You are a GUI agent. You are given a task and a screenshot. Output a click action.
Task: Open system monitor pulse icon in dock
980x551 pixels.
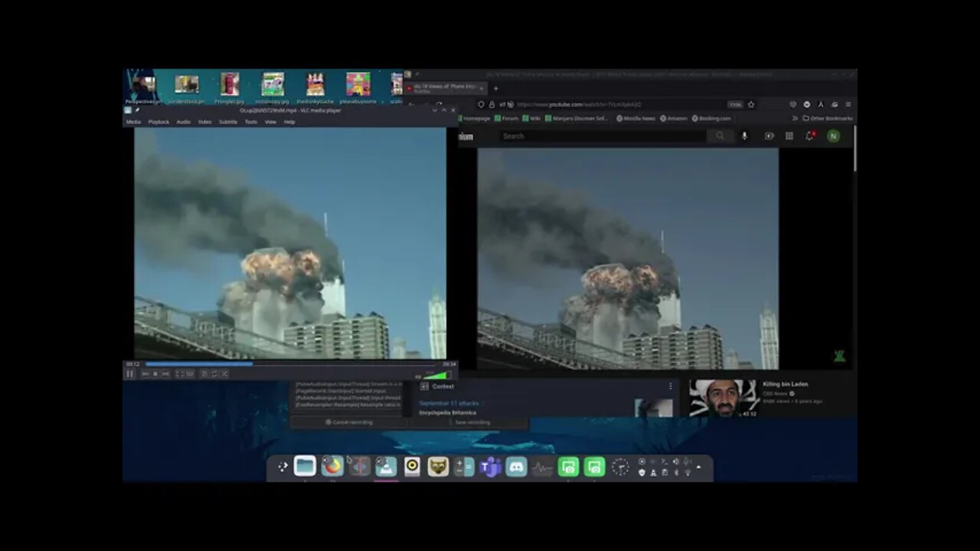[x=542, y=466]
